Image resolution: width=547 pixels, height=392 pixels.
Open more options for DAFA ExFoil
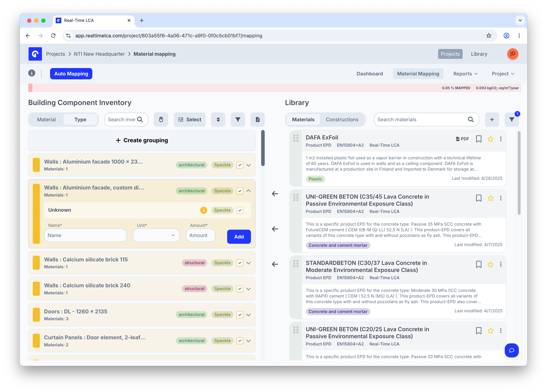click(501, 139)
